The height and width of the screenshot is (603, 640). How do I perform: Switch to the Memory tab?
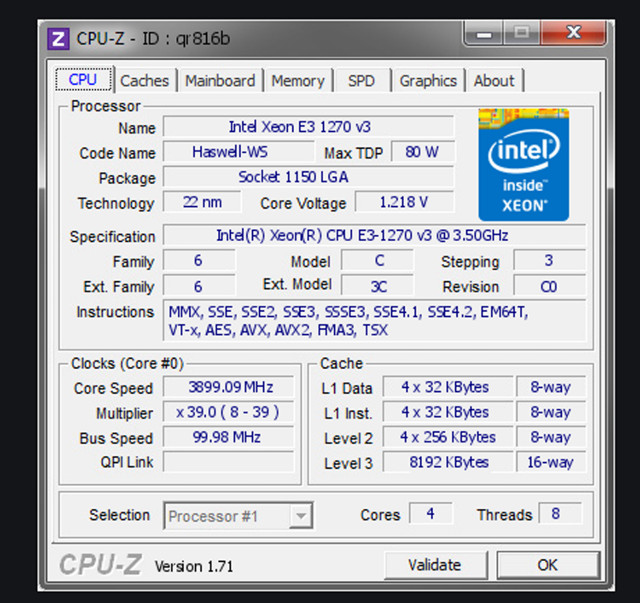coord(298,81)
